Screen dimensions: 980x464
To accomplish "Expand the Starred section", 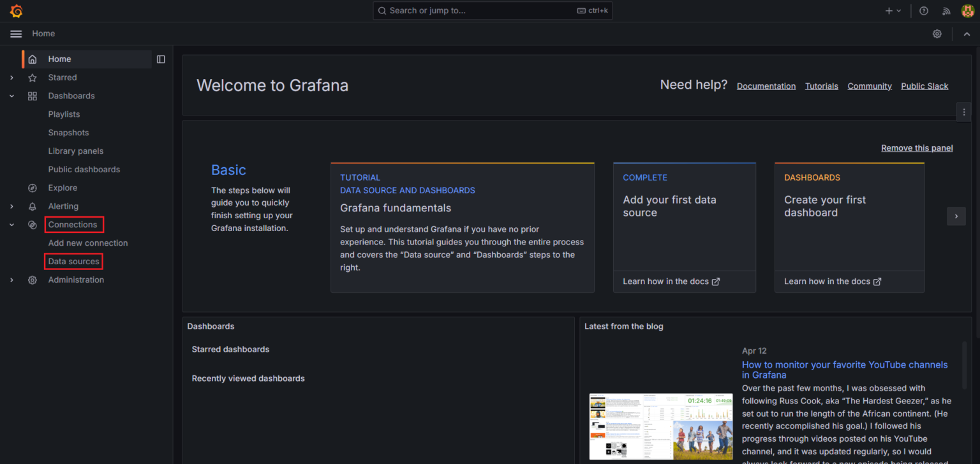I will point(11,77).
